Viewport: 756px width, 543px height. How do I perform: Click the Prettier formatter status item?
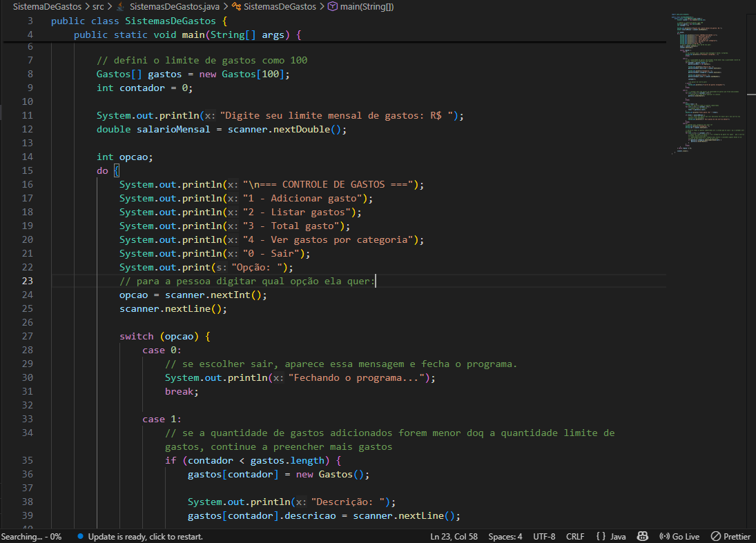click(730, 536)
